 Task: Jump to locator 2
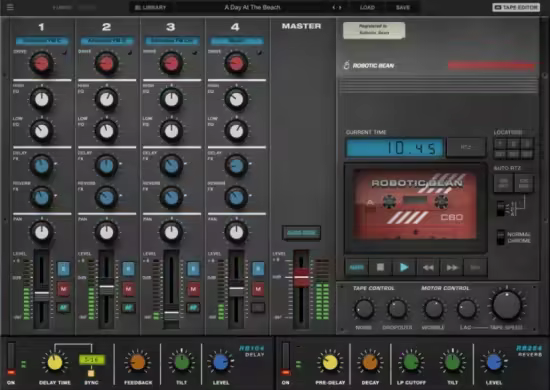click(x=514, y=143)
